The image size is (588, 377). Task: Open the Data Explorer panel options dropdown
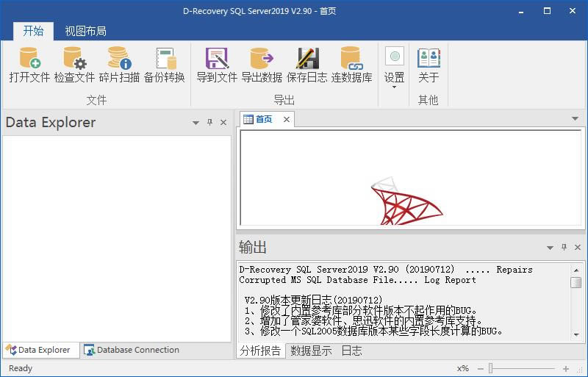click(196, 123)
